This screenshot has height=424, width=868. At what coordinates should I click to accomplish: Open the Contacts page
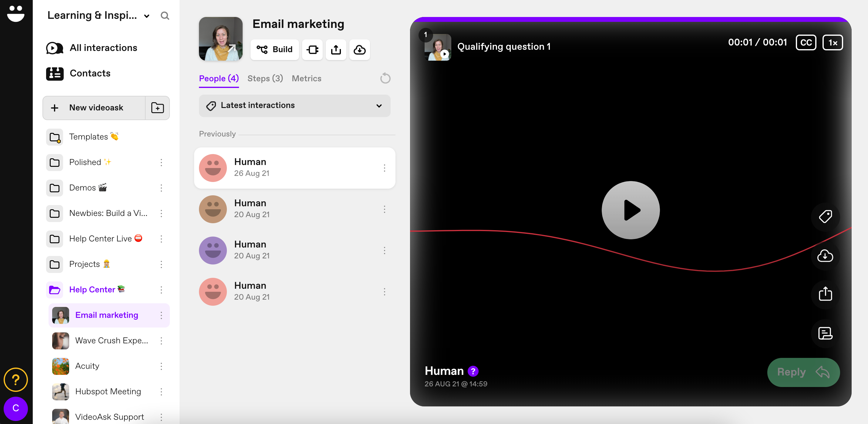(78, 73)
